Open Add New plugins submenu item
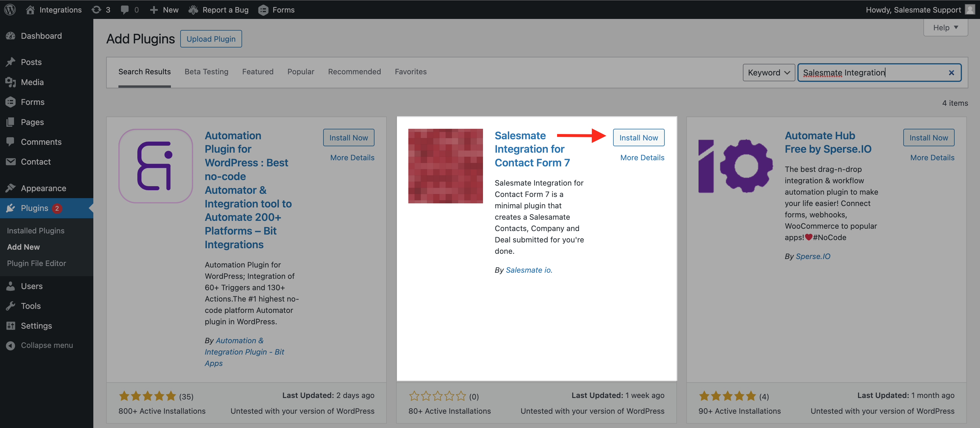Image resolution: width=980 pixels, height=428 pixels. (x=23, y=247)
